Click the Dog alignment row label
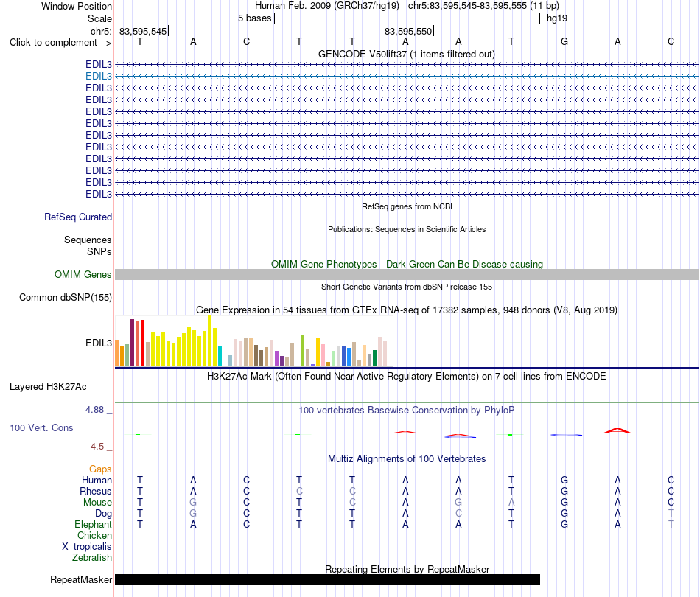 [103, 514]
